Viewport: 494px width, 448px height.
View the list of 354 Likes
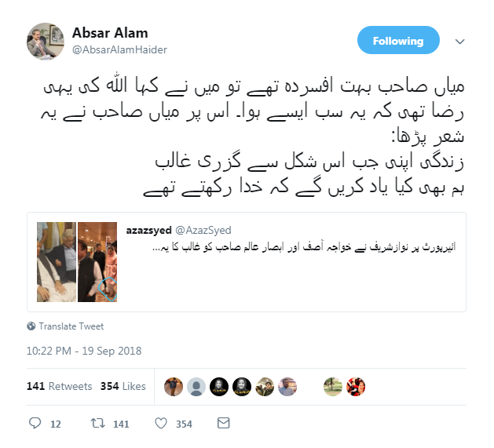123,386
